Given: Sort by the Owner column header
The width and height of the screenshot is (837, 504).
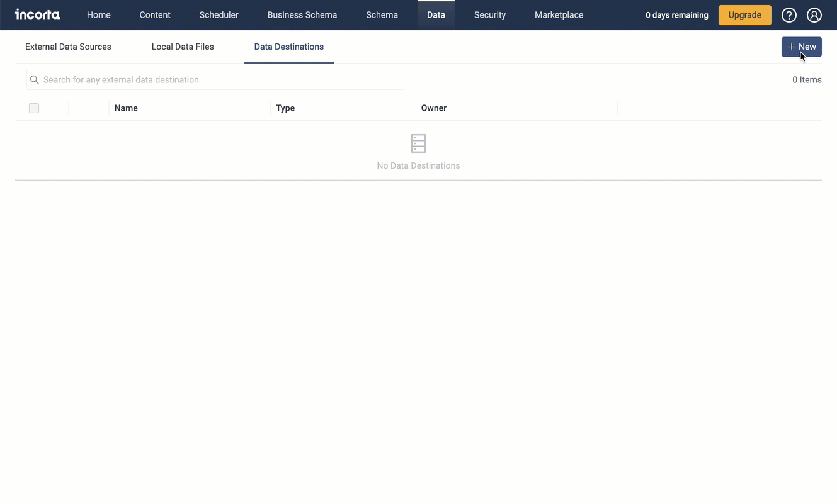Looking at the screenshot, I should (x=434, y=108).
